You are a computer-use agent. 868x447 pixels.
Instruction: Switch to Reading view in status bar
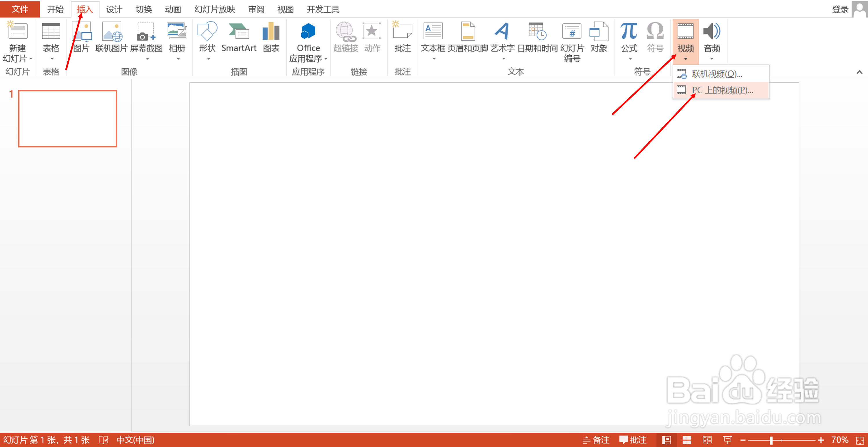click(707, 440)
